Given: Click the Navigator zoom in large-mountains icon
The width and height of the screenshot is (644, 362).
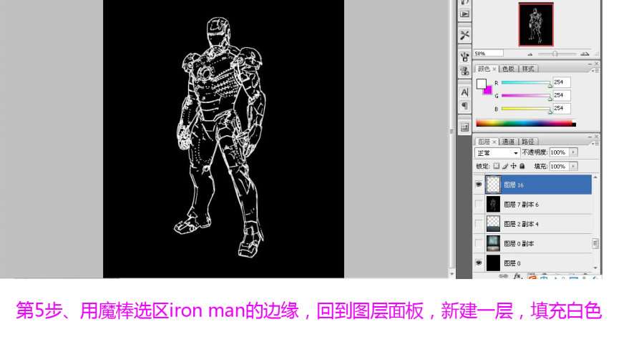Looking at the screenshot, I should click(585, 54).
